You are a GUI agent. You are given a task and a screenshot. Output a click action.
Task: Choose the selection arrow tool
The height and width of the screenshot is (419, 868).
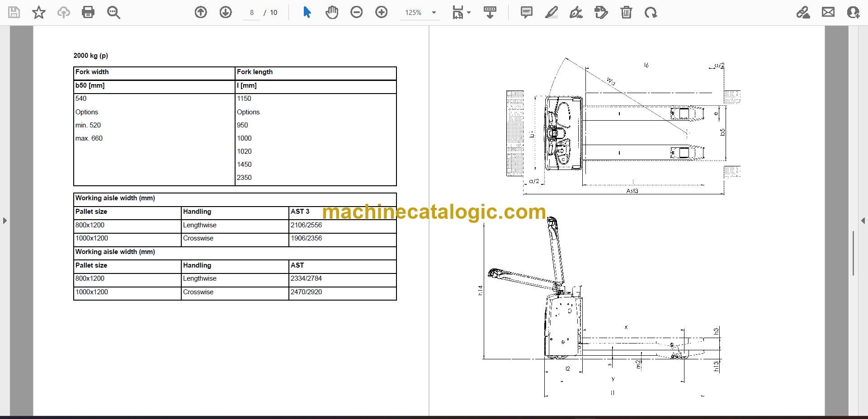click(307, 12)
